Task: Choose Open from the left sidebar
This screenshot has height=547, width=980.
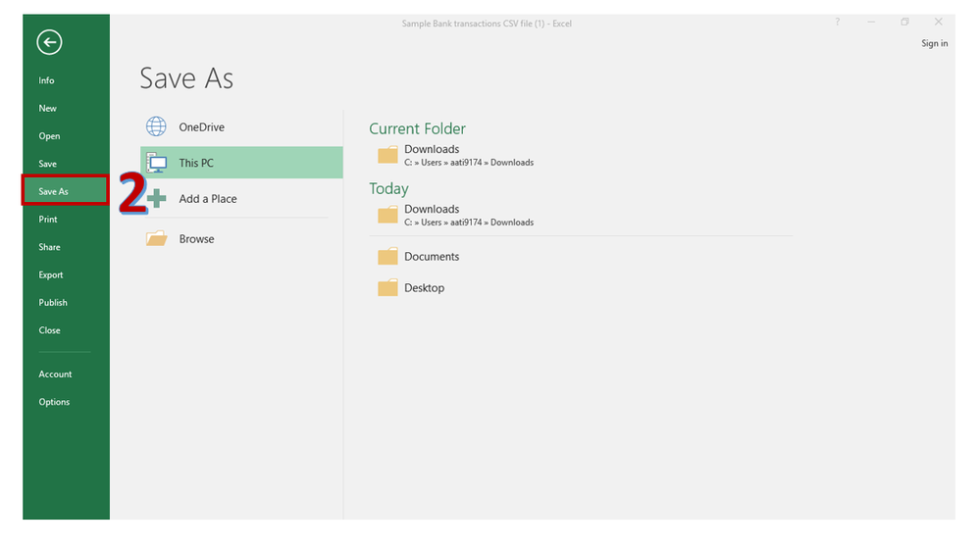Action: click(49, 136)
